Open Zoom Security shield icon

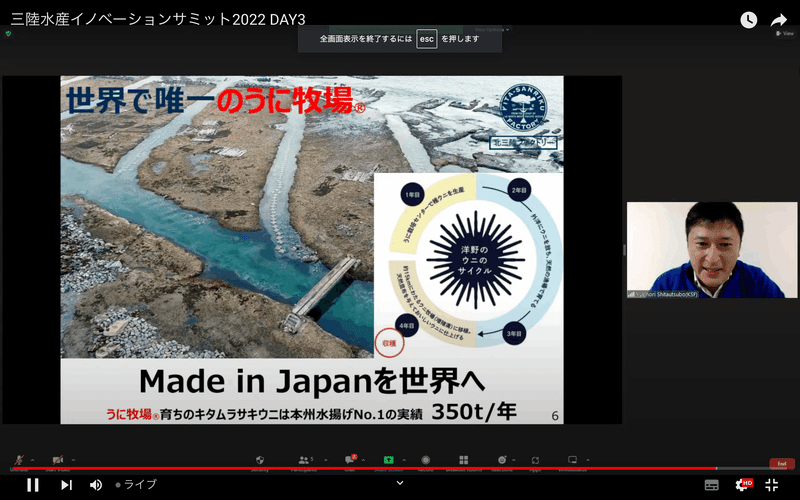click(x=260, y=460)
